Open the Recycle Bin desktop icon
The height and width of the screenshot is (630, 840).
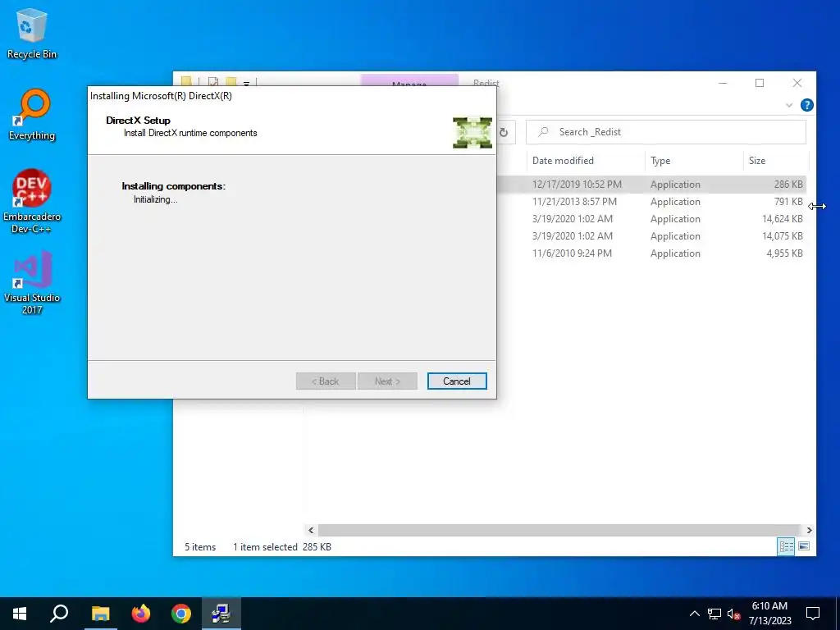click(x=32, y=33)
